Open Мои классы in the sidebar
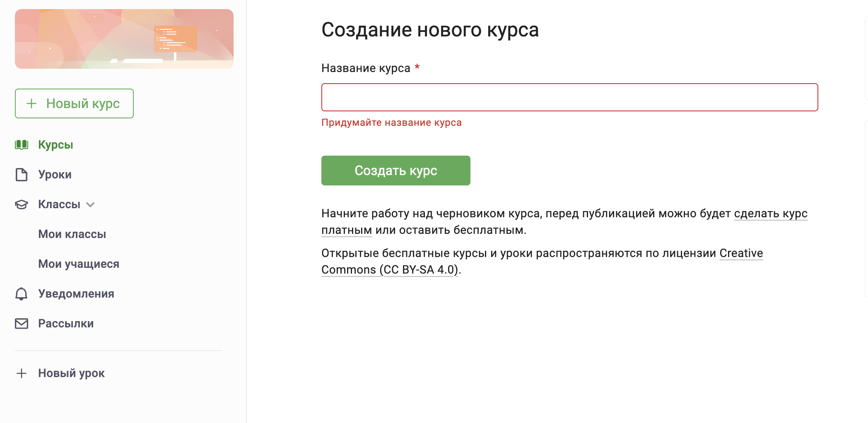This screenshot has width=868, height=423. 72,234
